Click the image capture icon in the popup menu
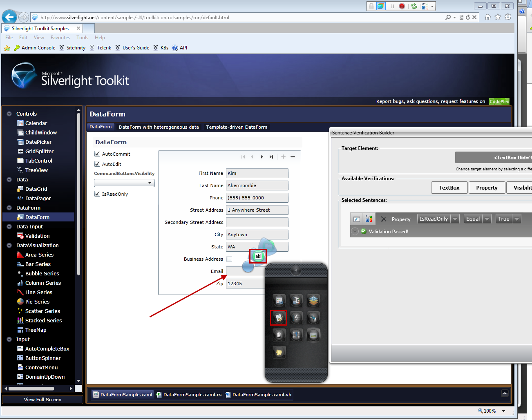 click(313, 335)
